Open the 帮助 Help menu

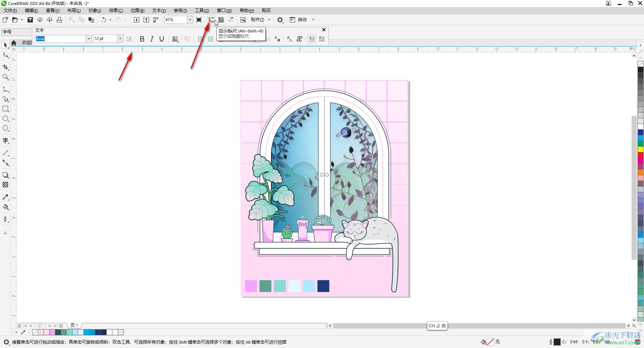(x=247, y=10)
